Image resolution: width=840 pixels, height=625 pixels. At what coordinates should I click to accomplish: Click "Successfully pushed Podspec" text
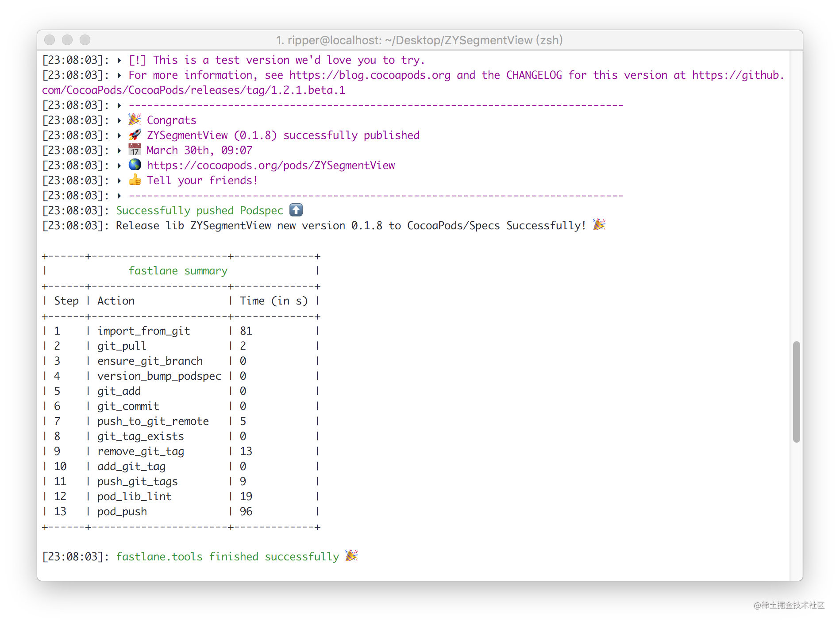(x=200, y=210)
